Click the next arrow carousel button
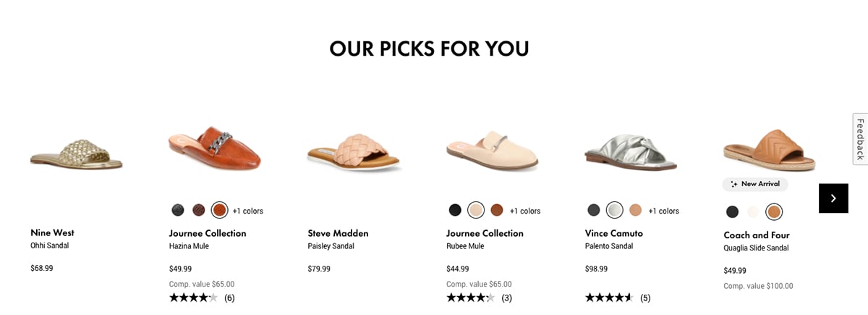The height and width of the screenshot is (315, 868). click(833, 198)
